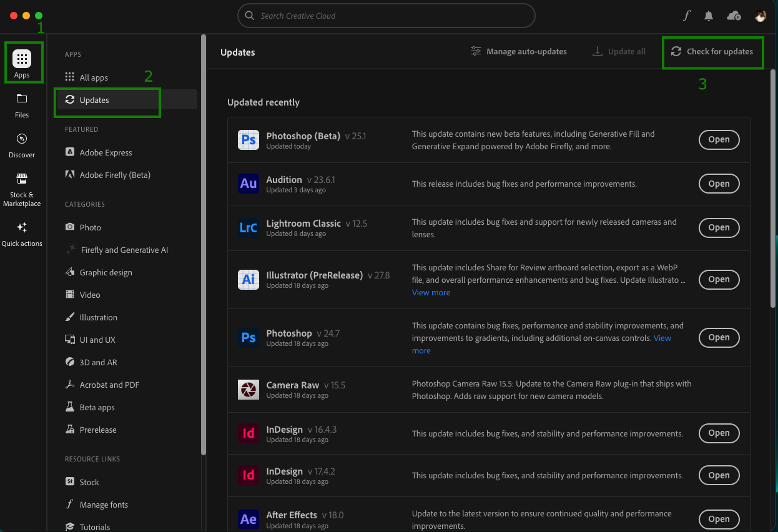Click the Photoshop (Beta) app icon
Screen dimensions: 778x532
pos(248,140)
